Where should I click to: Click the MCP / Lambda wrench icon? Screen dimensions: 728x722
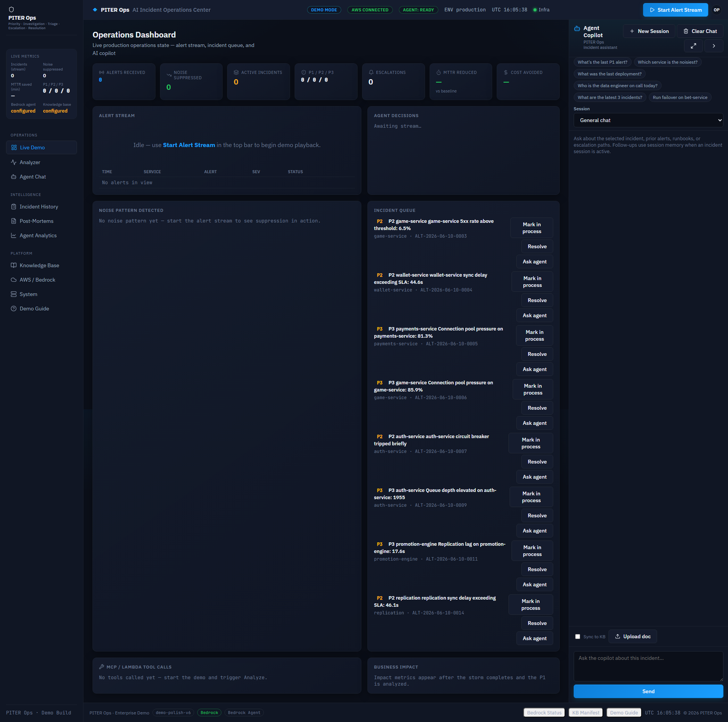(x=101, y=666)
